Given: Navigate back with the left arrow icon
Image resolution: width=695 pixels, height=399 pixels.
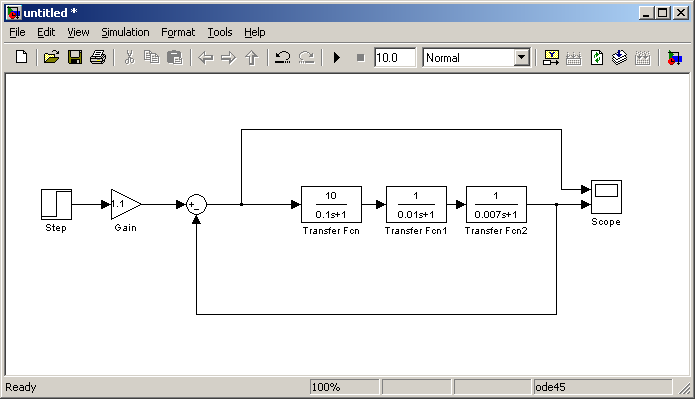Looking at the screenshot, I should click(206, 58).
